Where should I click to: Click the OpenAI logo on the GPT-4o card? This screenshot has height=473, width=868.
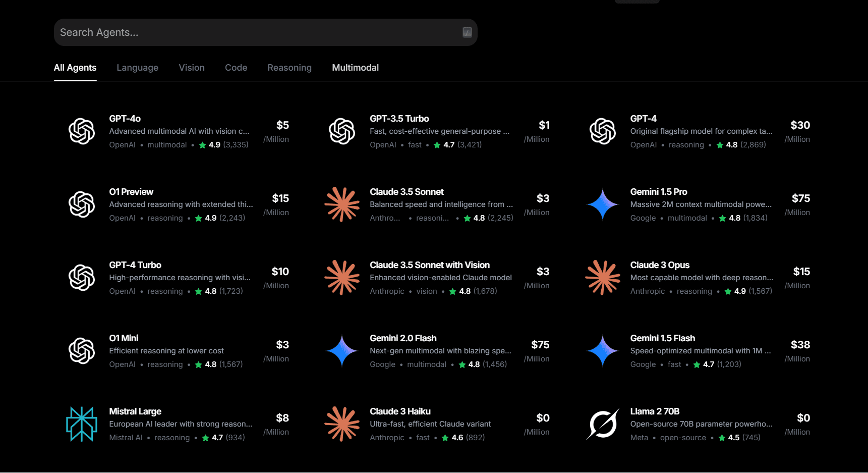(81, 131)
